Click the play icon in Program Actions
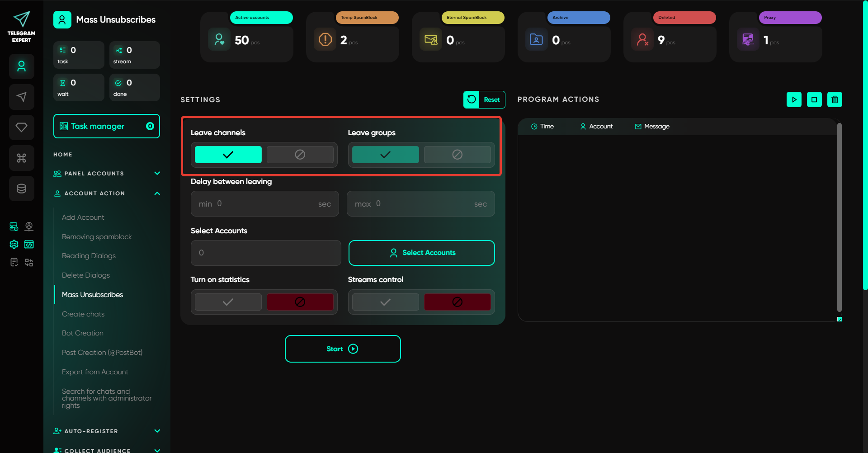This screenshot has height=453, width=868. [x=794, y=99]
